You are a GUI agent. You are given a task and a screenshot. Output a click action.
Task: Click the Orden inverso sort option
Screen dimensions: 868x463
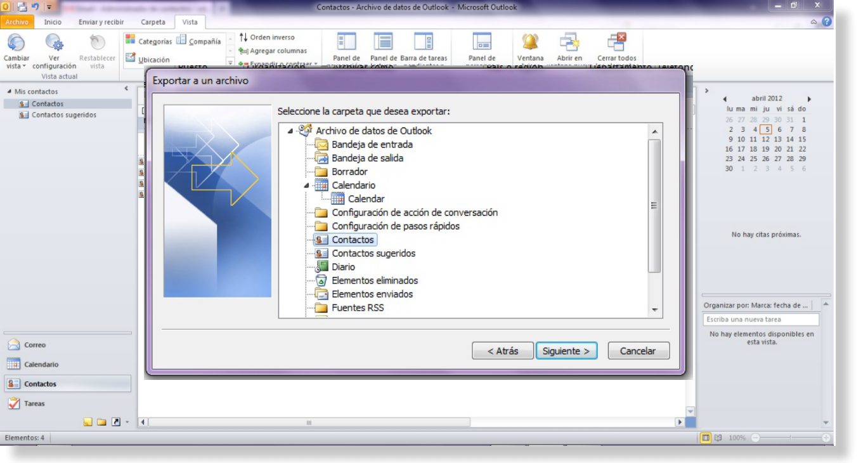(x=267, y=37)
